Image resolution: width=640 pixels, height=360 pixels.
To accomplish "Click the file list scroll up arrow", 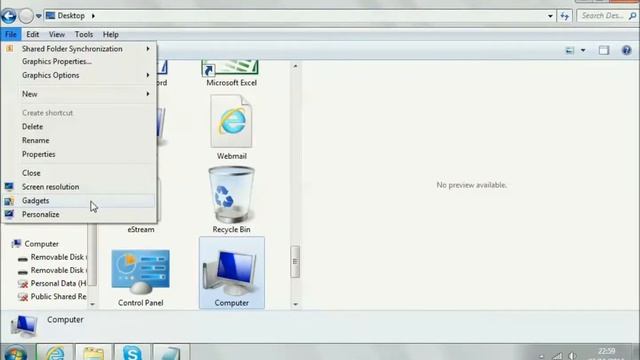I will click(296, 66).
